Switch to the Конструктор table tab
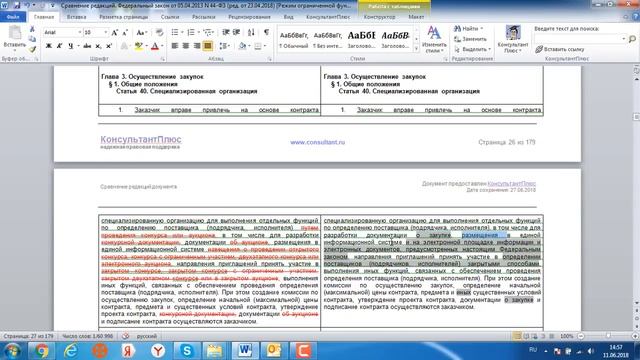640x360 pixels. 379,17
